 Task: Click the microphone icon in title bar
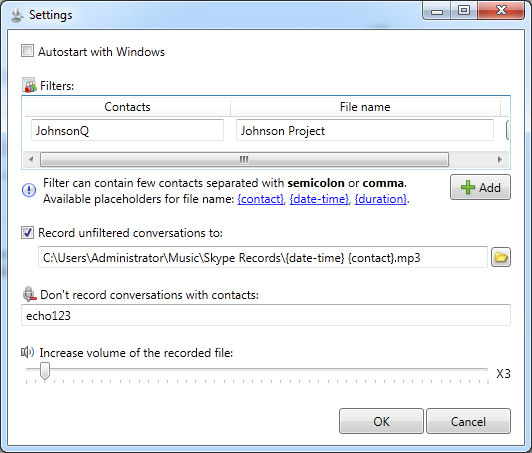16,15
